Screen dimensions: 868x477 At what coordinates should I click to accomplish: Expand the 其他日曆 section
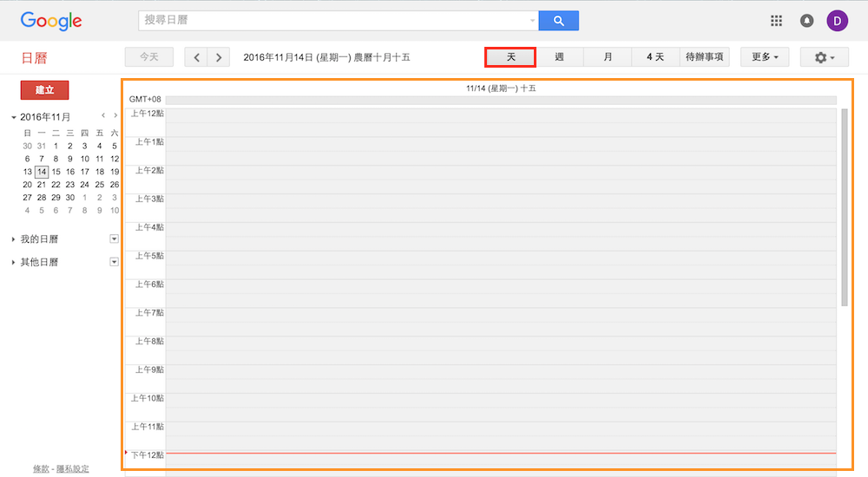click(x=14, y=263)
